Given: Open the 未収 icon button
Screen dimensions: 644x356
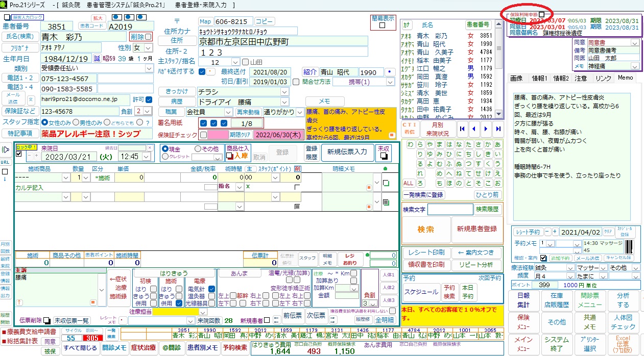Looking at the screenshot, I should pyautogui.click(x=384, y=153).
